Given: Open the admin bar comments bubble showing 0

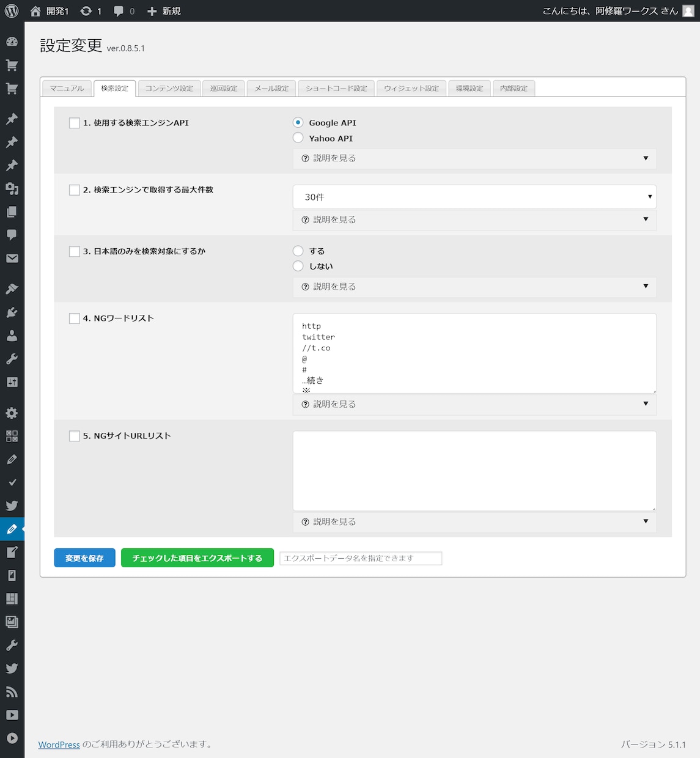Looking at the screenshot, I should pyautogui.click(x=119, y=11).
